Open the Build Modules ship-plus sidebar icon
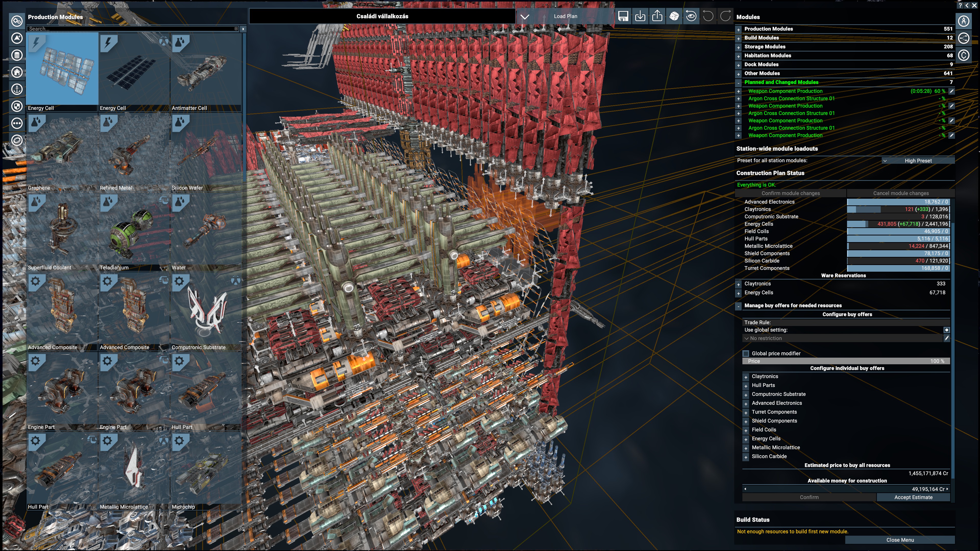The width and height of the screenshot is (980, 551). click(x=17, y=38)
